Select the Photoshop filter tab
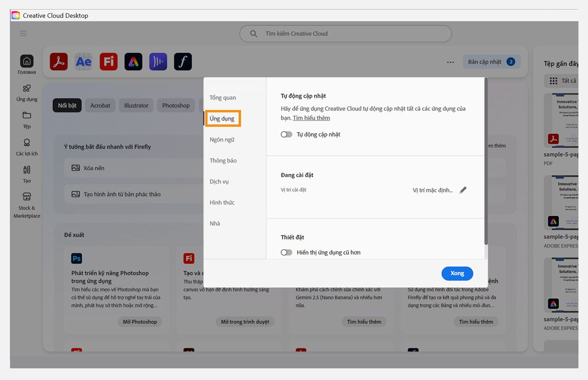Image resolution: width=588 pixels, height=380 pixels. (176, 106)
